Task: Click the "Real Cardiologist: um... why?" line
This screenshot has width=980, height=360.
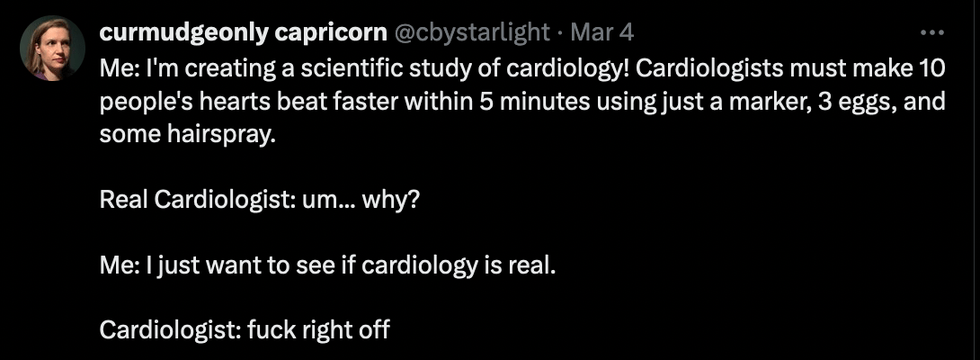Action: [x=259, y=197]
